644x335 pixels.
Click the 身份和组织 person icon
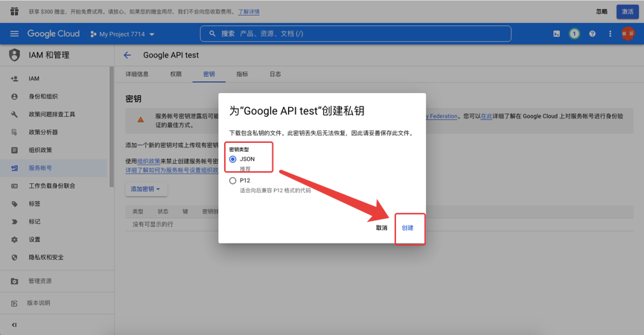tap(14, 97)
